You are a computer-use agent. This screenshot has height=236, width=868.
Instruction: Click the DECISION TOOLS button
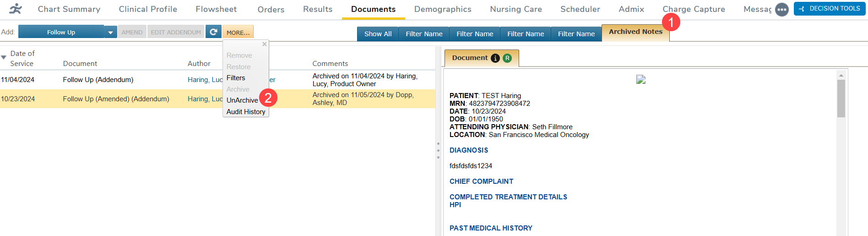click(830, 9)
